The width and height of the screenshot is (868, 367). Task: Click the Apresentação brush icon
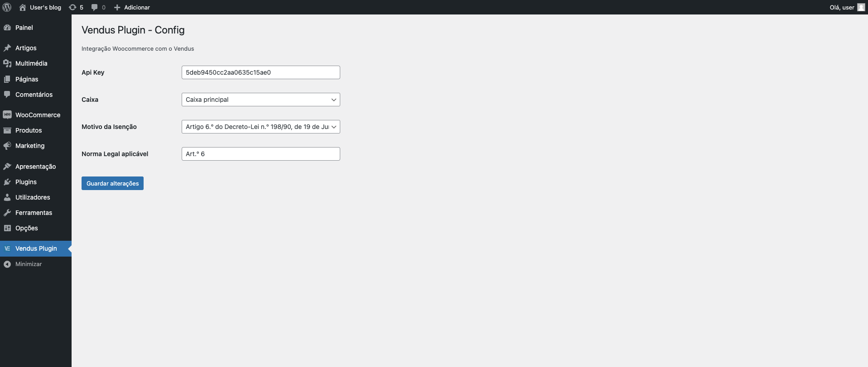coord(7,167)
